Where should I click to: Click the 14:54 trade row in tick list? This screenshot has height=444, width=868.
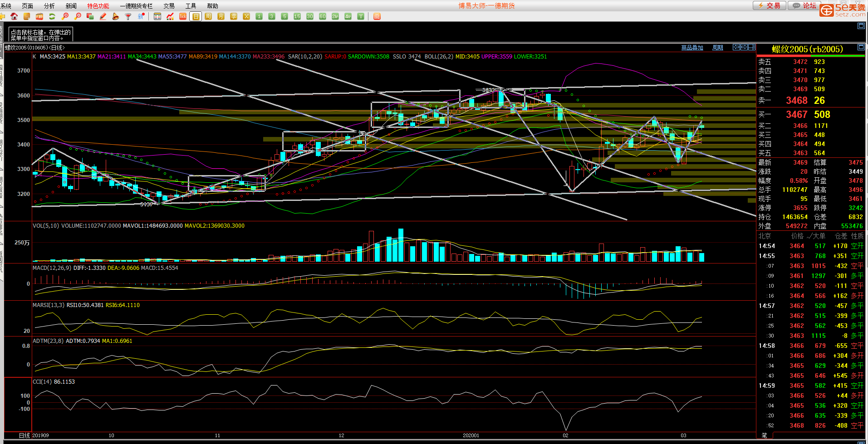click(811, 246)
